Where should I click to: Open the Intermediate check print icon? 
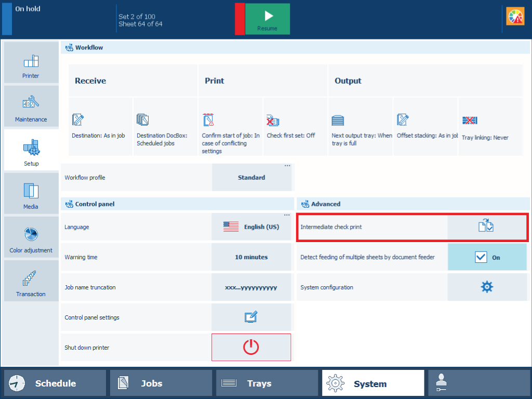point(486,227)
